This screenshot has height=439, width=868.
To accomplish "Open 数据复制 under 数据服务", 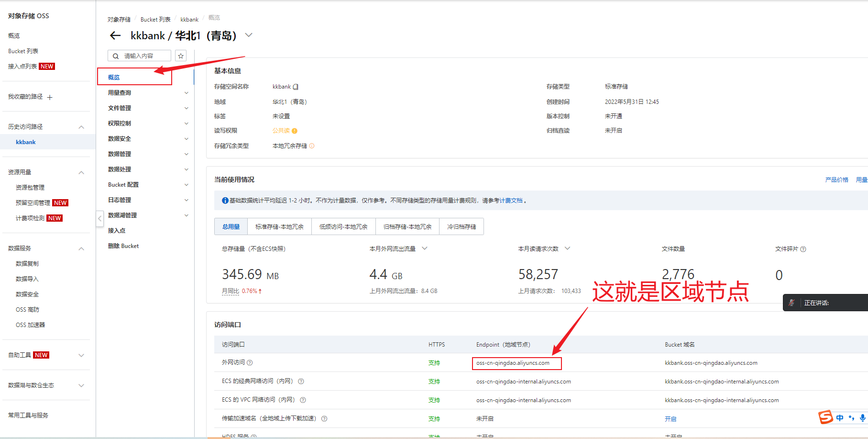I will (x=27, y=264).
